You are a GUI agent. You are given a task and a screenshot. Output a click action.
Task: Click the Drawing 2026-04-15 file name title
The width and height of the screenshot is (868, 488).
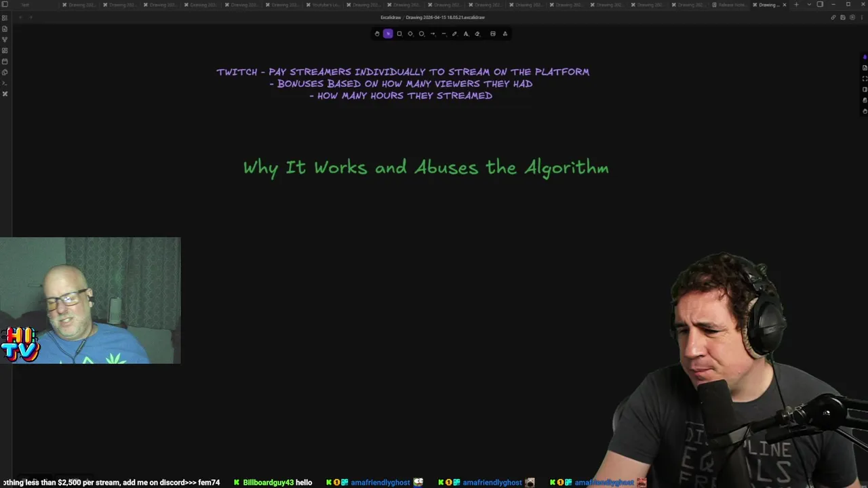tap(446, 18)
